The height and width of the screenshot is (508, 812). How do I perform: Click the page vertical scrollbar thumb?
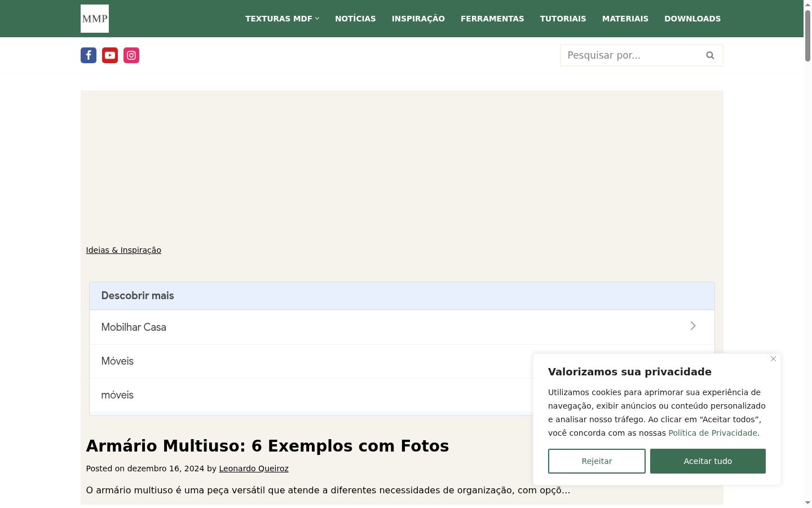(x=807, y=35)
